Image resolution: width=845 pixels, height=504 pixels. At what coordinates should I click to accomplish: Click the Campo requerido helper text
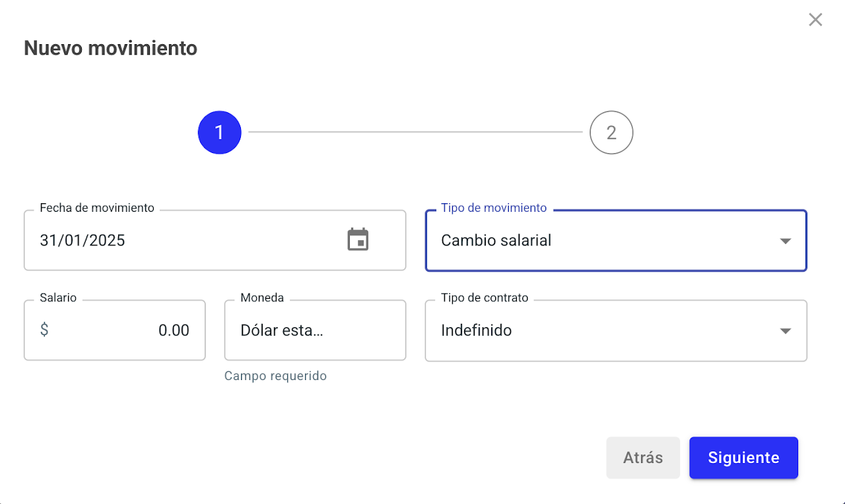275,376
